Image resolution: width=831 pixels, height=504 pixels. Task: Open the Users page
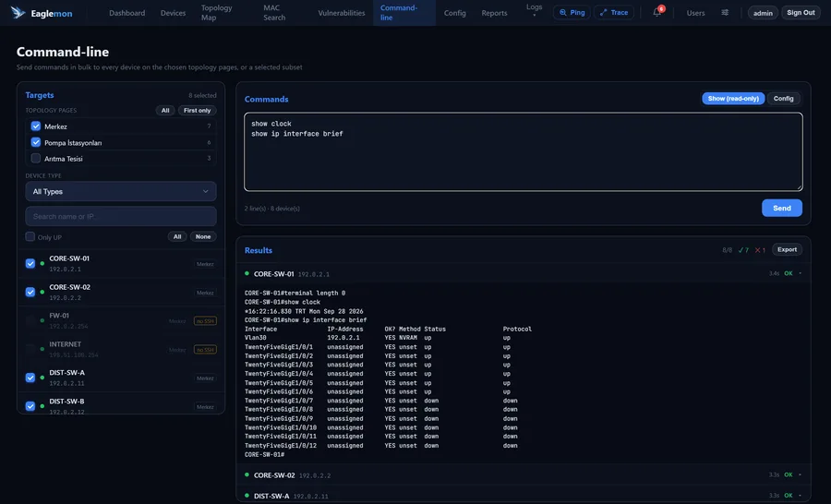point(695,13)
